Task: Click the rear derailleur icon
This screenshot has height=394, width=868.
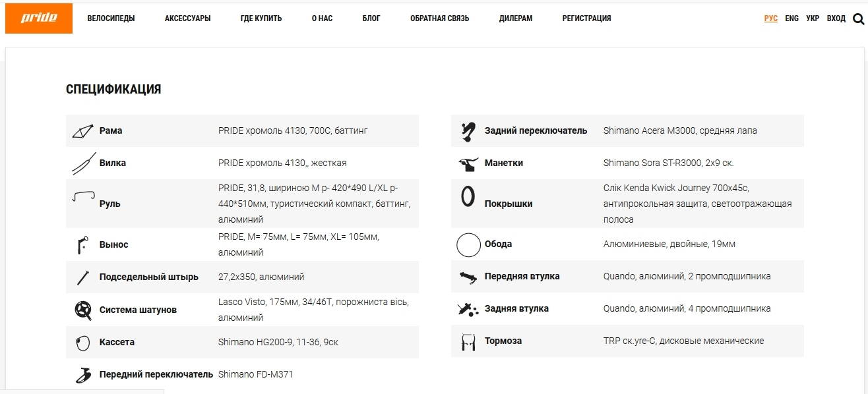Action: [x=468, y=131]
